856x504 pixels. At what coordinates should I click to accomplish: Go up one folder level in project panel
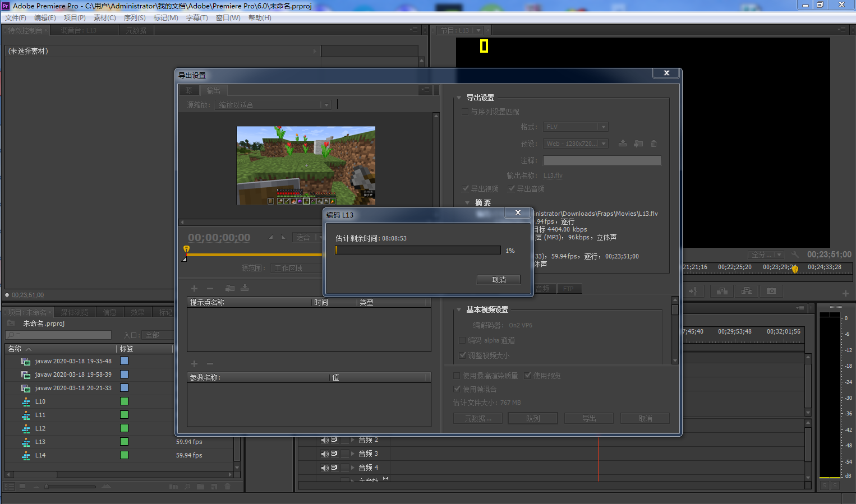(11, 323)
